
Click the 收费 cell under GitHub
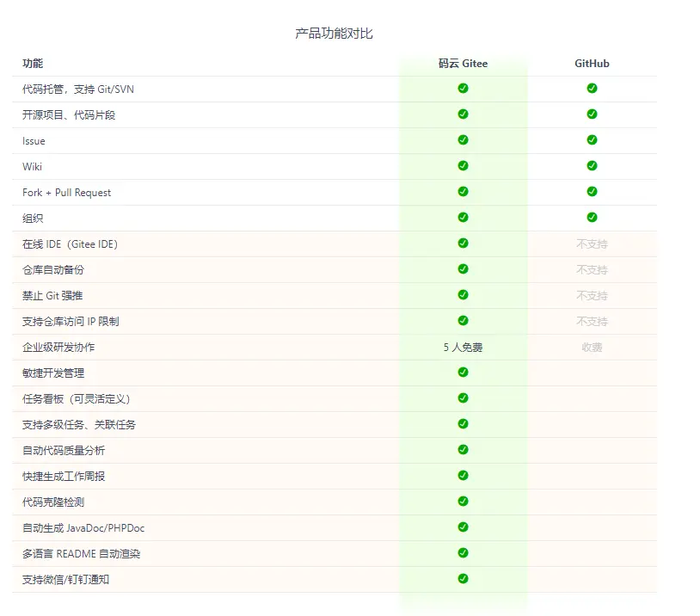592,348
